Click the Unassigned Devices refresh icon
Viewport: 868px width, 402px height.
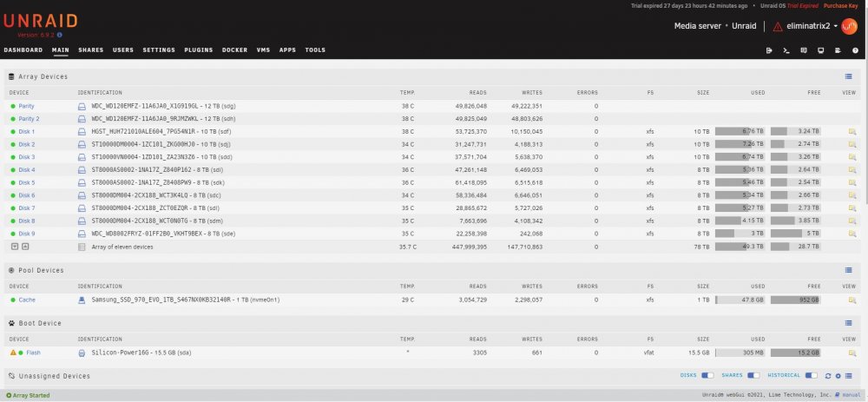coord(828,376)
